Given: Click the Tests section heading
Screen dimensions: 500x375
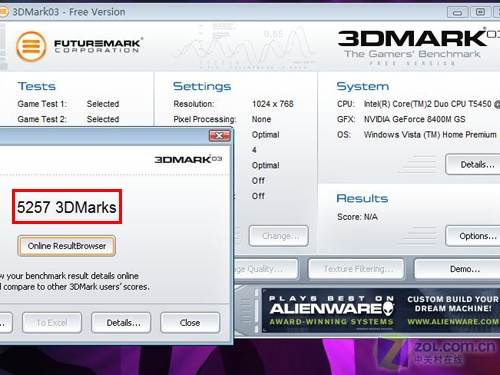Looking at the screenshot, I should (x=37, y=86).
